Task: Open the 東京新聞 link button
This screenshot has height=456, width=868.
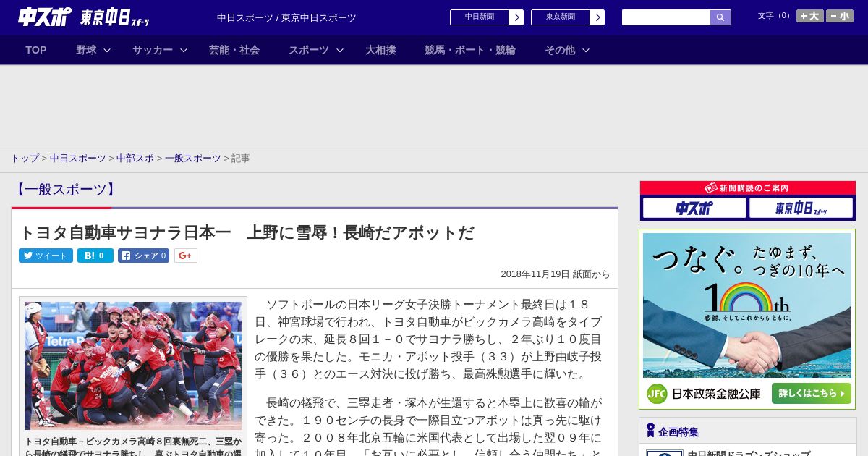Action: pyautogui.click(x=568, y=17)
